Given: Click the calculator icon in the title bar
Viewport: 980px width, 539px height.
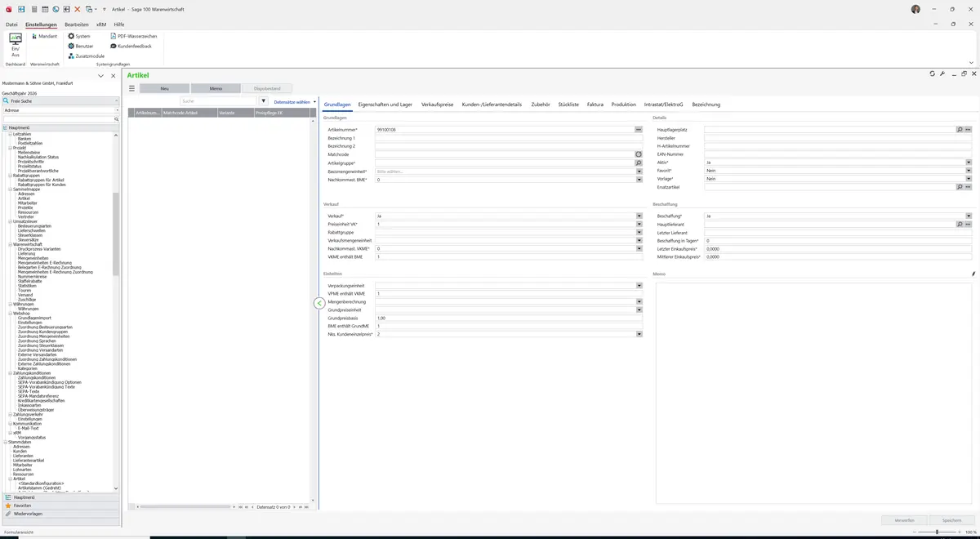Looking at the screenshot, I should click(33, 9).
